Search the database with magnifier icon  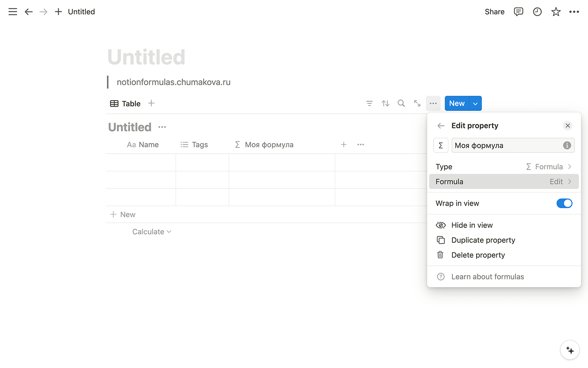401,103
